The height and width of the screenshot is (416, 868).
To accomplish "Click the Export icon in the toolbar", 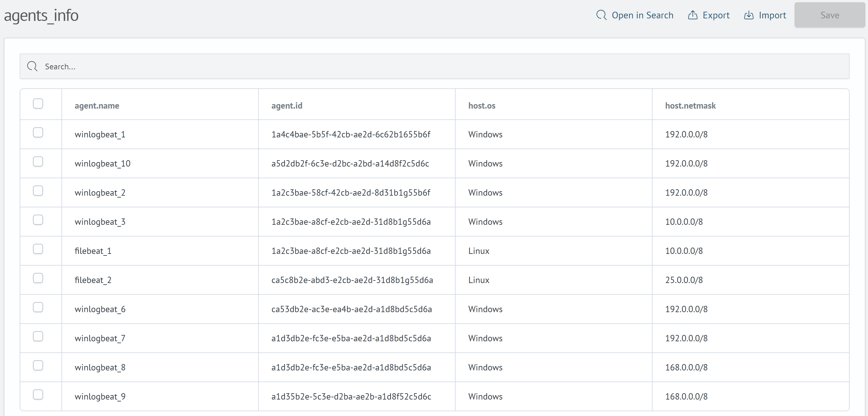I will (693, 15).
